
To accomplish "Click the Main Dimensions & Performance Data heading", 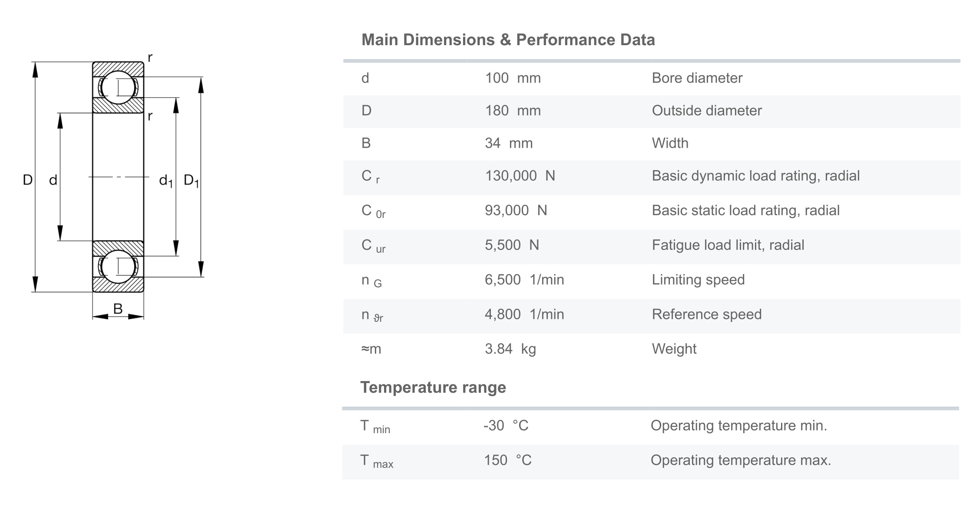I will (x=508, y=40).
